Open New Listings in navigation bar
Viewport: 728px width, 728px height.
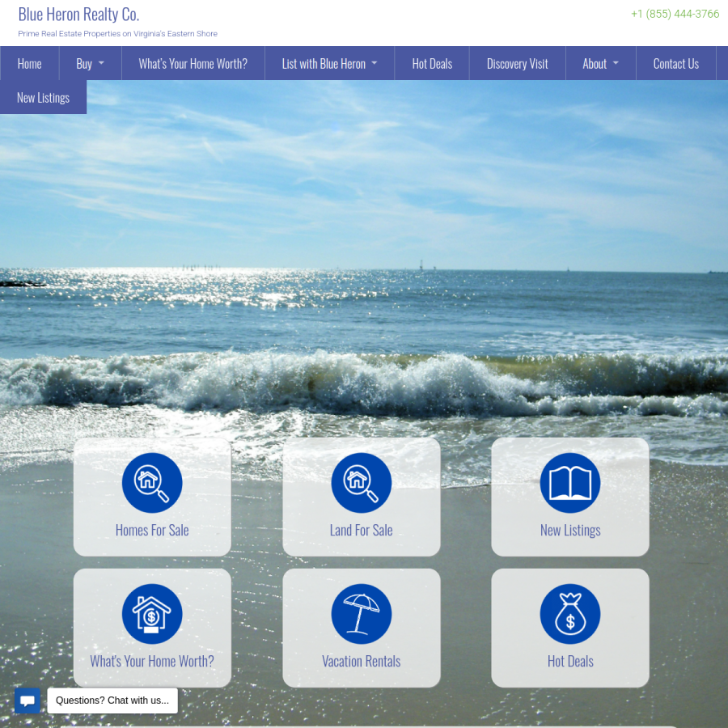tap(43, 98)
